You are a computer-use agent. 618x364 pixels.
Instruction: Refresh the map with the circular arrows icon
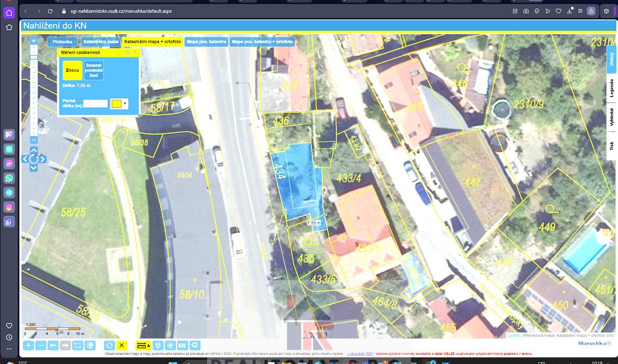click(x=109, y=345)
